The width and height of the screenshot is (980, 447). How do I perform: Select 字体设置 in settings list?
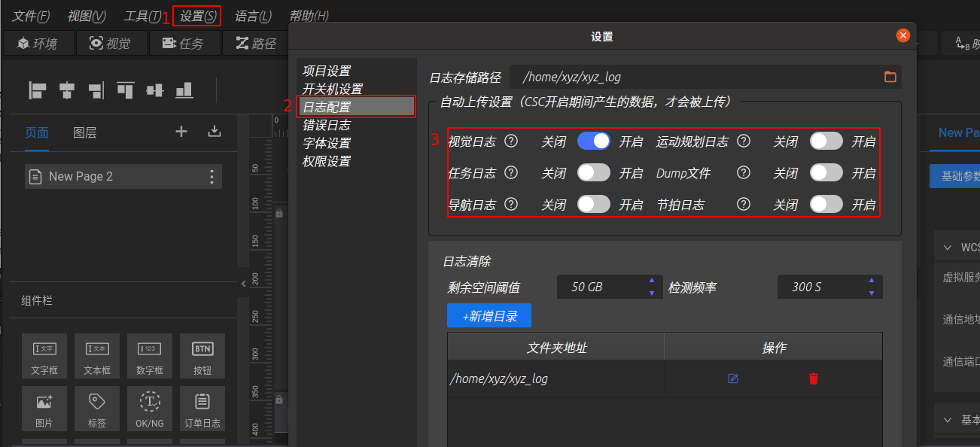point(327,143)
